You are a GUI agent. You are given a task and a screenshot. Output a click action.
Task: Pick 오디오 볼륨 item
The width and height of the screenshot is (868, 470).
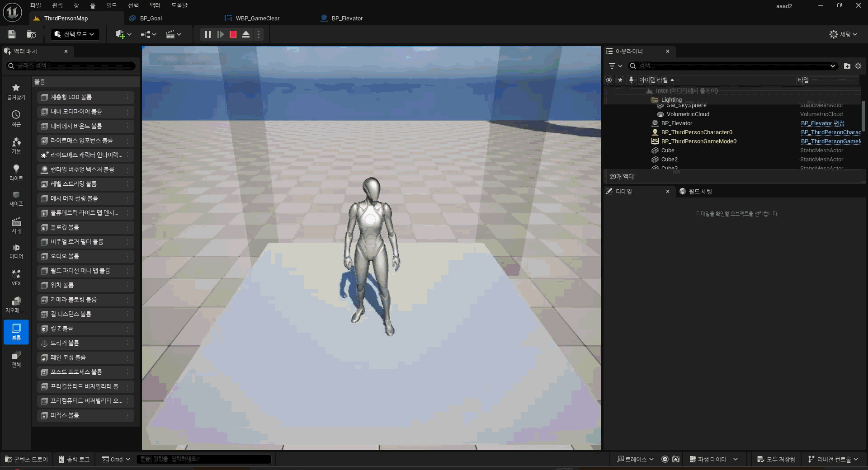(85, 256)
